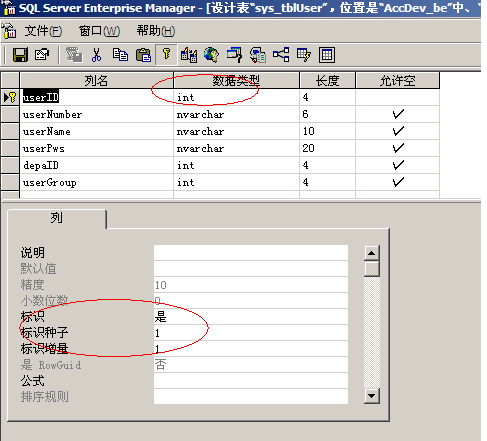This screenshot has width=487, height=441.
Task: Toggle allow-null checkmark for userPws
Action: [398, 148]
